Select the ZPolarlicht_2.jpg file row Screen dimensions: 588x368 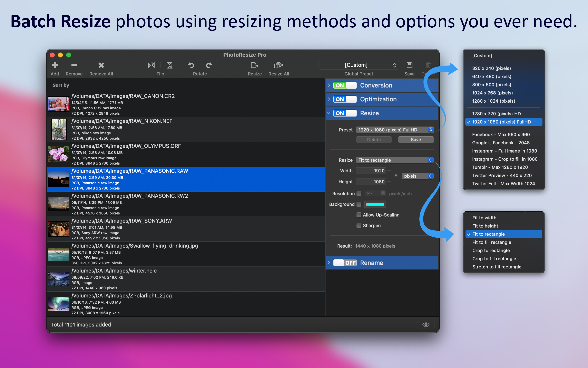(186, 304)
